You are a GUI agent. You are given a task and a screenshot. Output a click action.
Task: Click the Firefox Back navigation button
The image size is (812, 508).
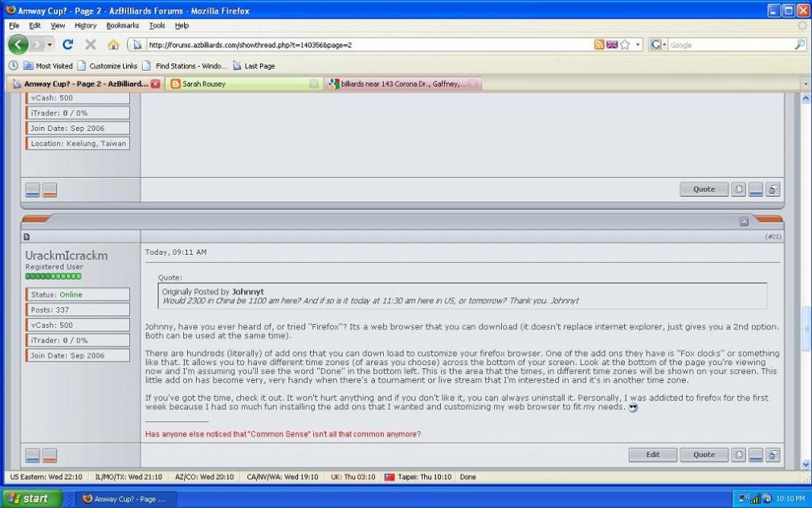(x=18, y=44)
